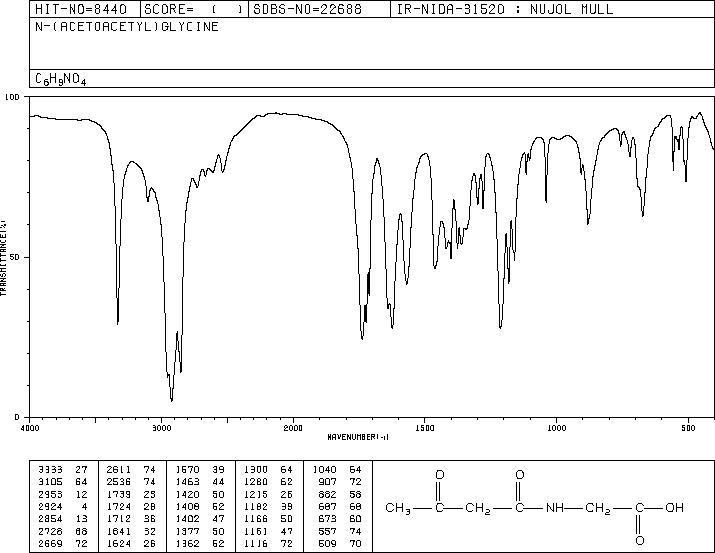
Task: Select the 1362 peak entry in table
Action: point(200,543)
